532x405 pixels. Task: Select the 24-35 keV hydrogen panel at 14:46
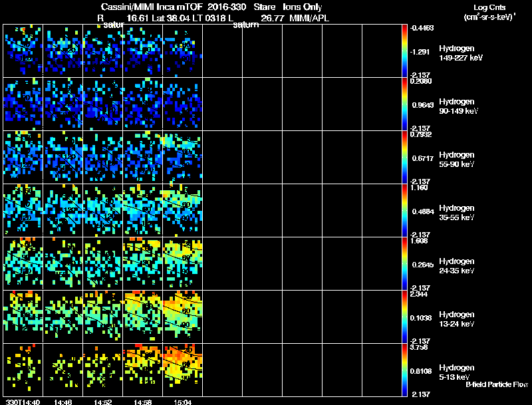[x=63, y=263]
